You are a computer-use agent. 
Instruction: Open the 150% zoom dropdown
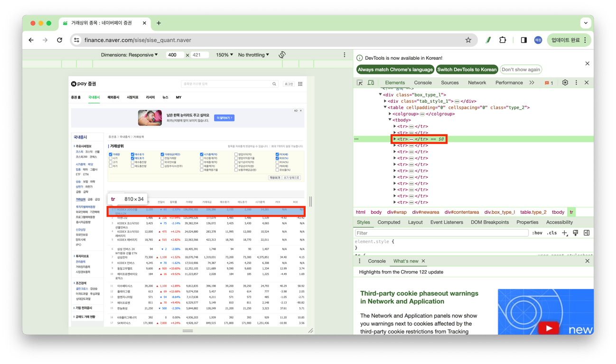coord(224,55)
